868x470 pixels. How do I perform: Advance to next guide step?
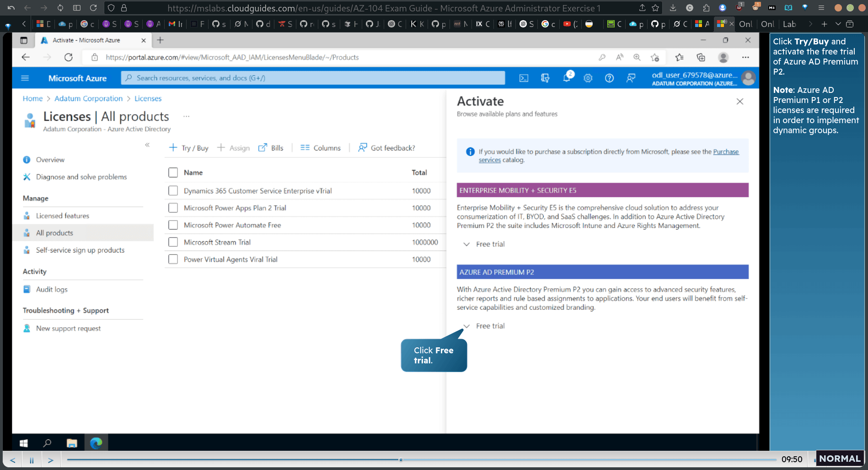[x=50, y=460]
